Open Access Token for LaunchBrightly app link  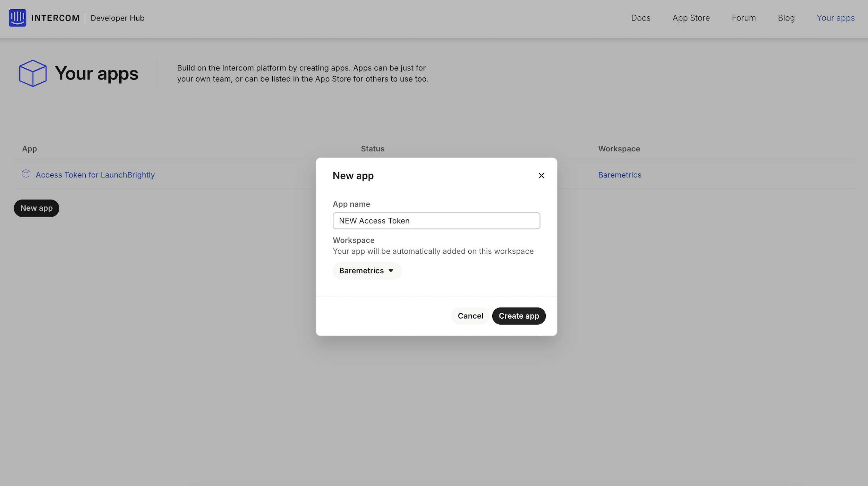[95, 175]
